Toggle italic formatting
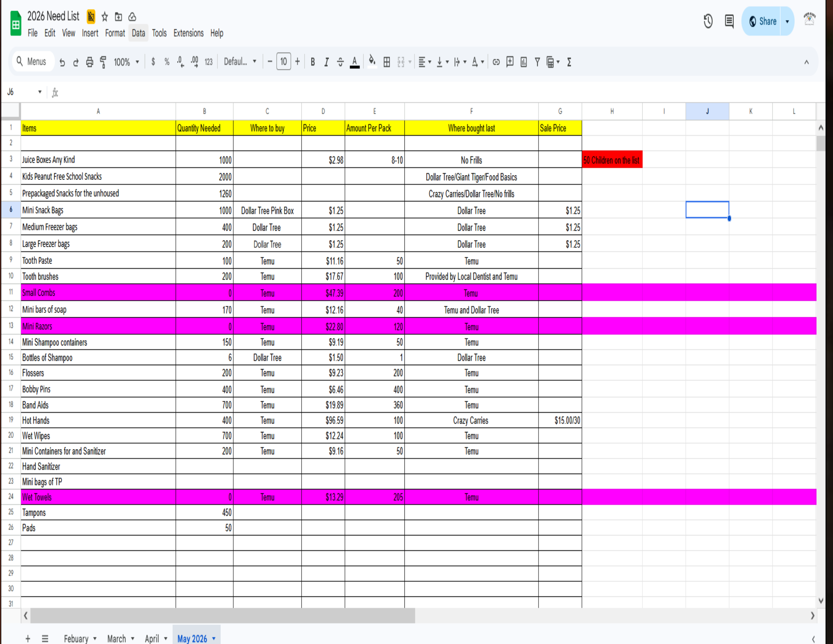 point(327,62)
